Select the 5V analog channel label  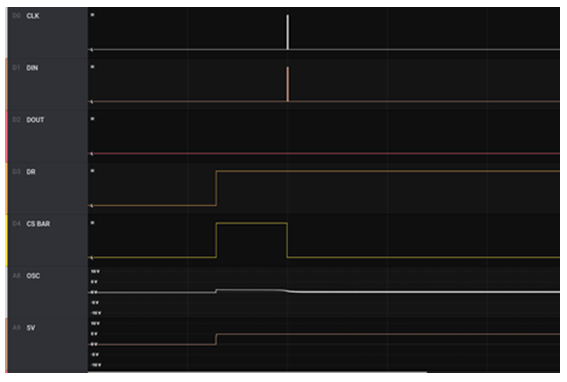click(x=31, y=328)
